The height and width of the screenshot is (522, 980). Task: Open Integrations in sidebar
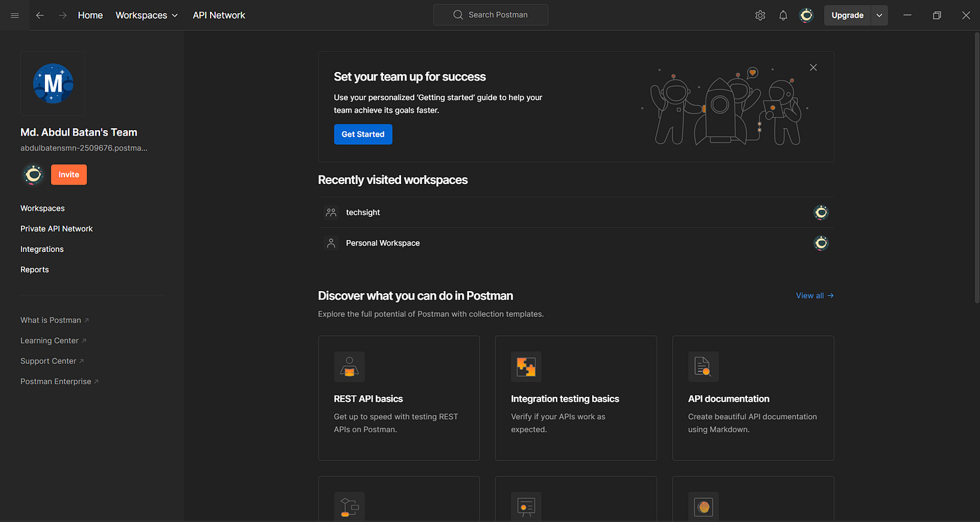coord(42,249)
